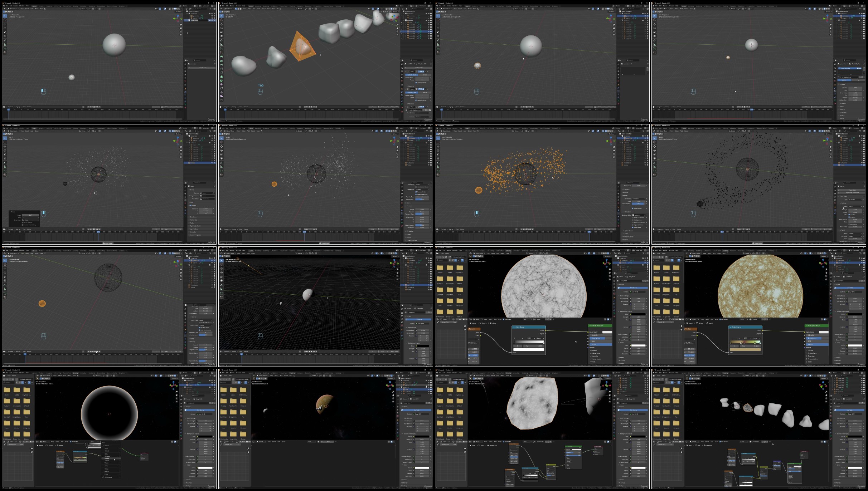Image resolution: width=868 pixels, height=491 pixels.
Task: Click the Color Ramp gradient bar in tan planet frame
Action: tap(746, 342)
